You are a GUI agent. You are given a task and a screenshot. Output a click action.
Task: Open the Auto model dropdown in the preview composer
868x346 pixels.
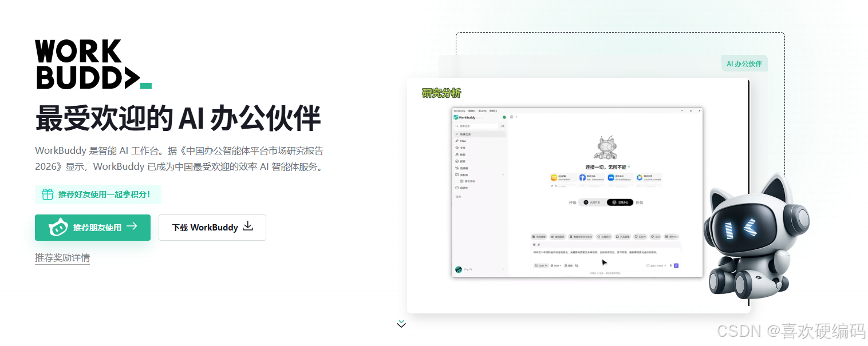556,266
